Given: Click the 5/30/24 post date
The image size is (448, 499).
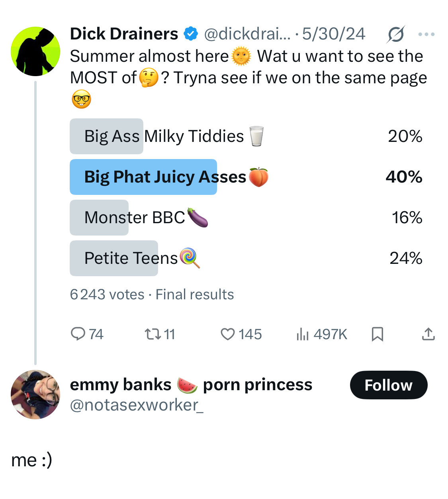Looking at the screenshot, I should pos(334,34).
